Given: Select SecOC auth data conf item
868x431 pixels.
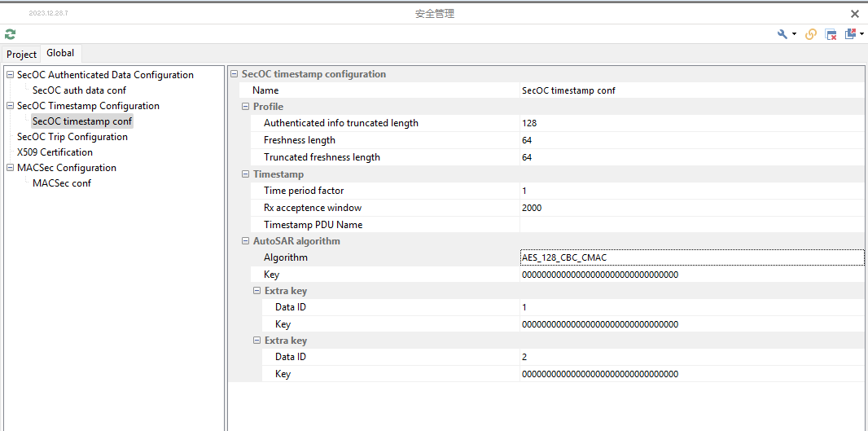Looking at the screenshot, I should point(79,90).
